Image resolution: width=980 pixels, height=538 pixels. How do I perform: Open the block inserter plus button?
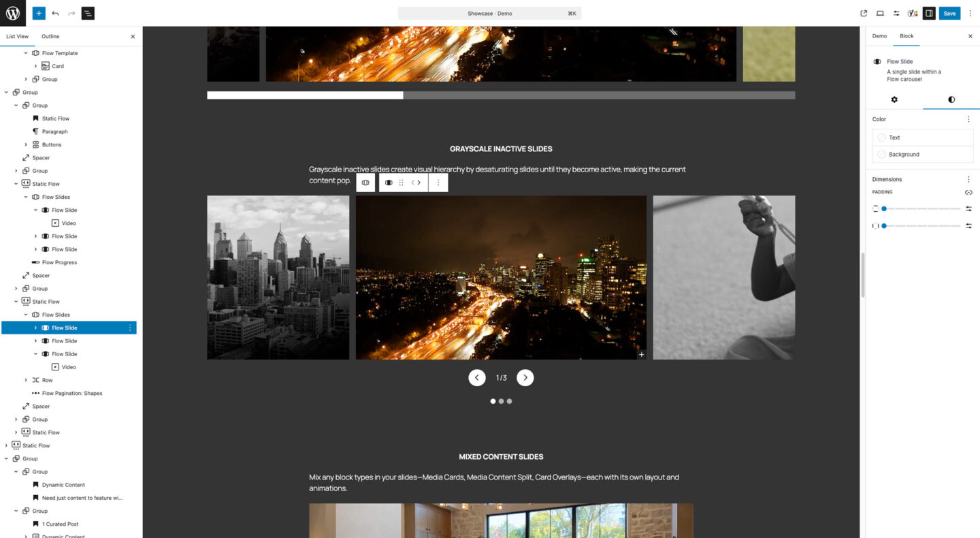pos(39,13)
